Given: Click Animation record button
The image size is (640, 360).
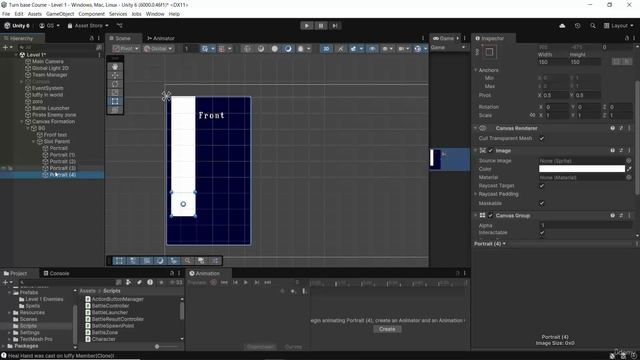Looking at the screenshot, I should tap(213, 282).
